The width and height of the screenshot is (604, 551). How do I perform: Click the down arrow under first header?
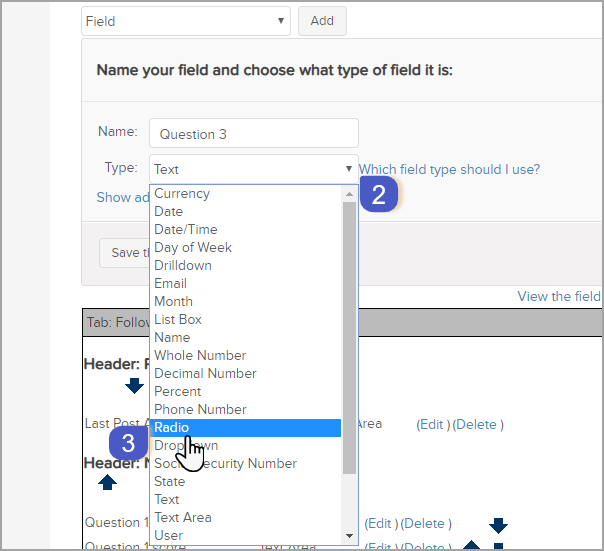134,386
